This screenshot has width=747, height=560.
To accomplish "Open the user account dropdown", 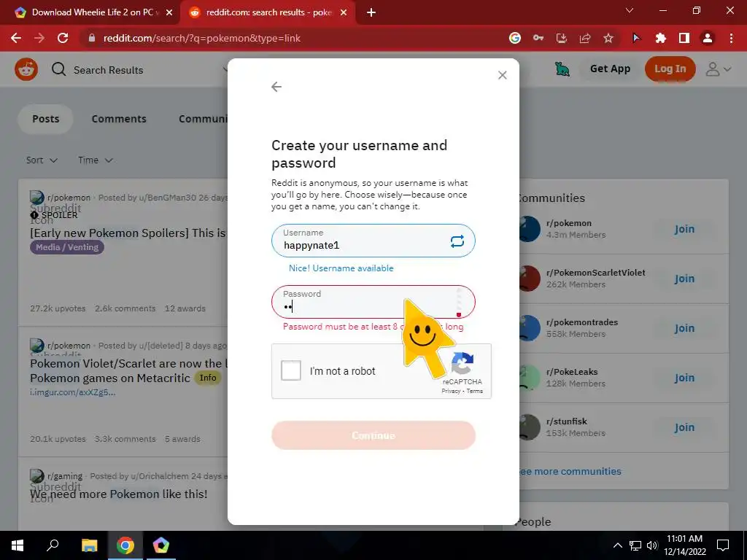I will pyautogui.click(x=719, y=69).
